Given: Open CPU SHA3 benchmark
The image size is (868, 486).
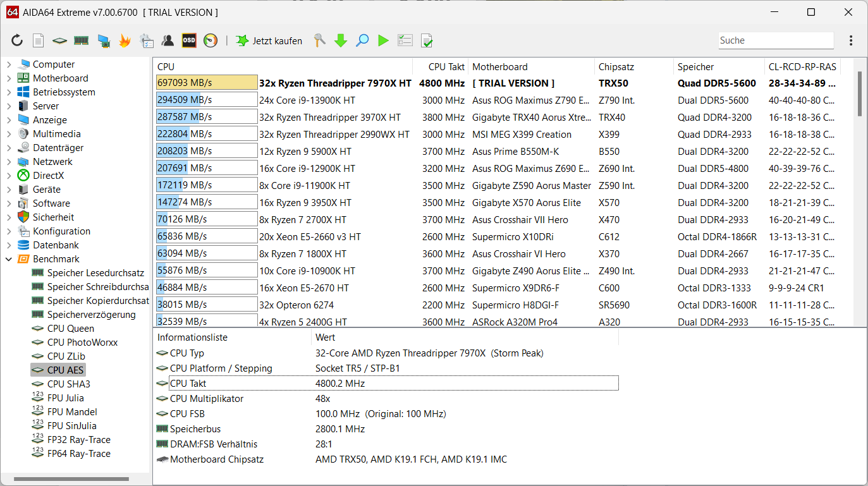Looking at the screenshot, I should (68, 384).
